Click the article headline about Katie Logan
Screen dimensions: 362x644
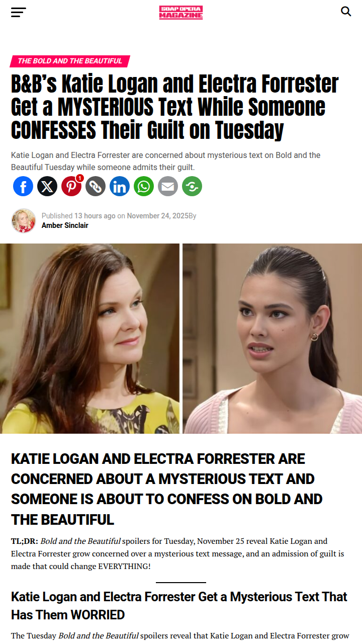(x=175, y=107)
